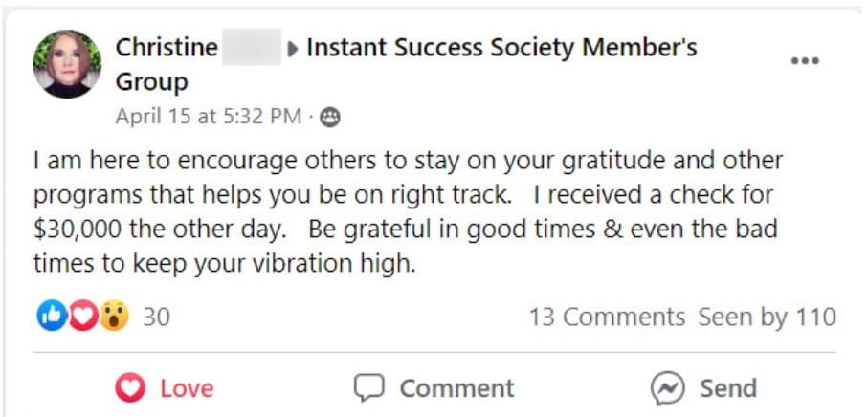Click the group audience icon beside timestamp

point(330,118)
